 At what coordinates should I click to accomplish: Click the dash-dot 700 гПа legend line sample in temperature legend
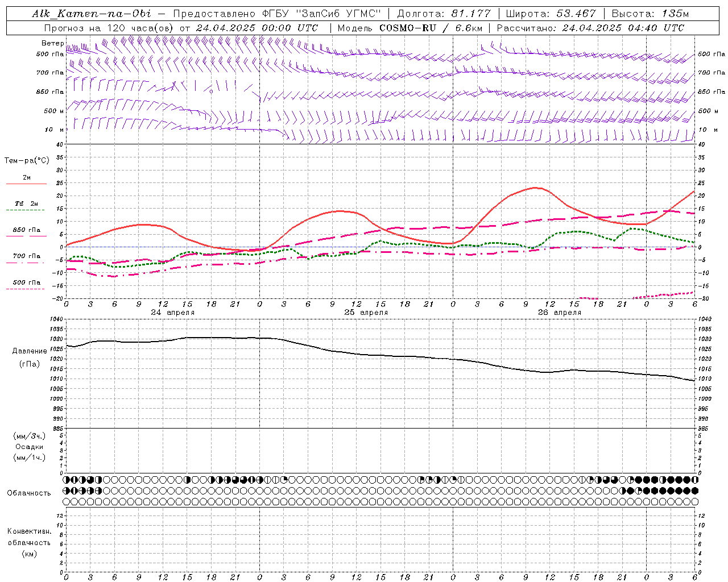[26, 263]
